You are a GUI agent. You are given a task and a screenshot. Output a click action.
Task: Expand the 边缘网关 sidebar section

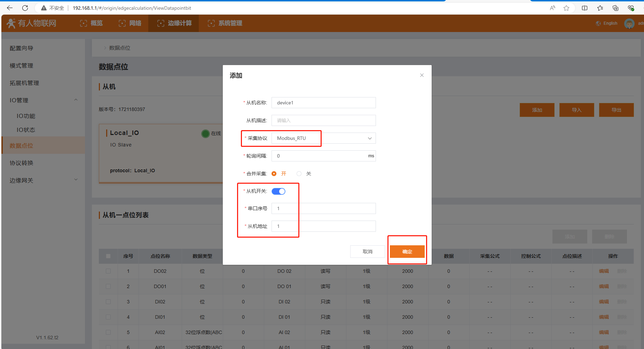click(76, 180)
